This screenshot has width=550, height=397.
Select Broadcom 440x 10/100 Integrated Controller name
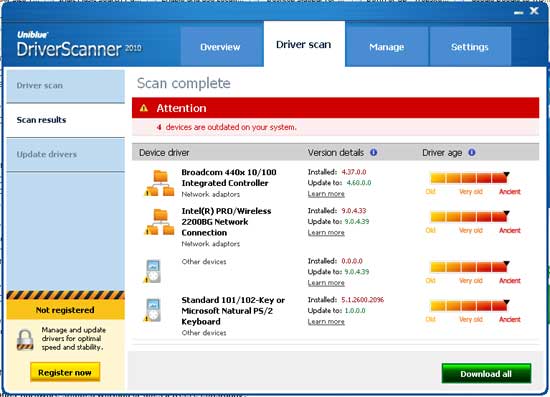tap(229, 177)
